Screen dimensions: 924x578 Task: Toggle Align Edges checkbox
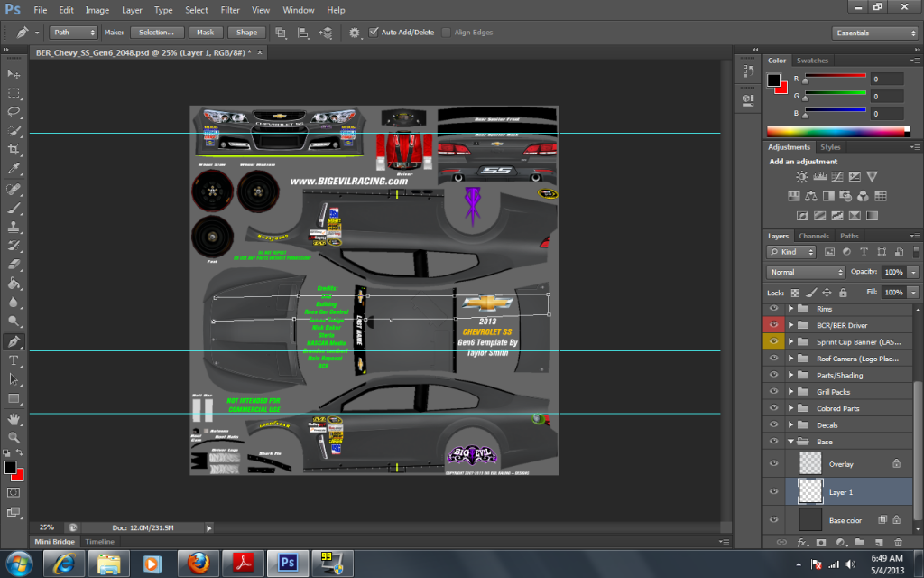[446, 32]
